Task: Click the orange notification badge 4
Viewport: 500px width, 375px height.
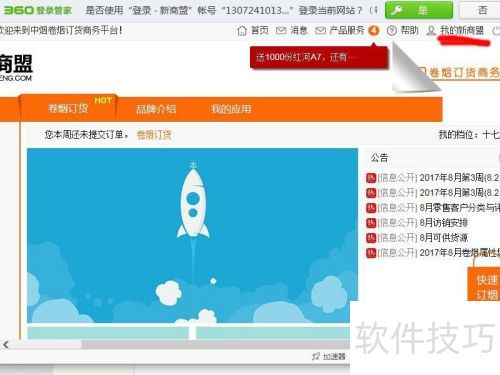Action: pyautogui.click(x=374, y=31)
